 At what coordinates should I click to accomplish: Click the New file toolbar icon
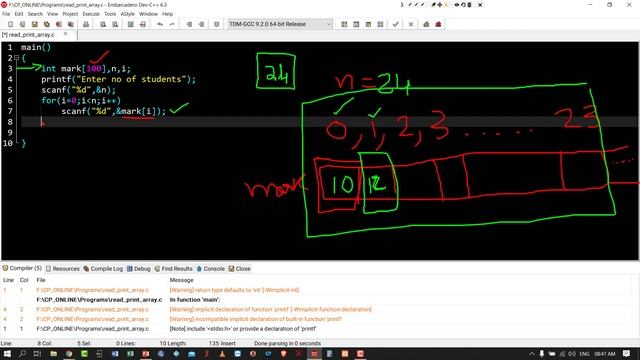click(11, 24)
